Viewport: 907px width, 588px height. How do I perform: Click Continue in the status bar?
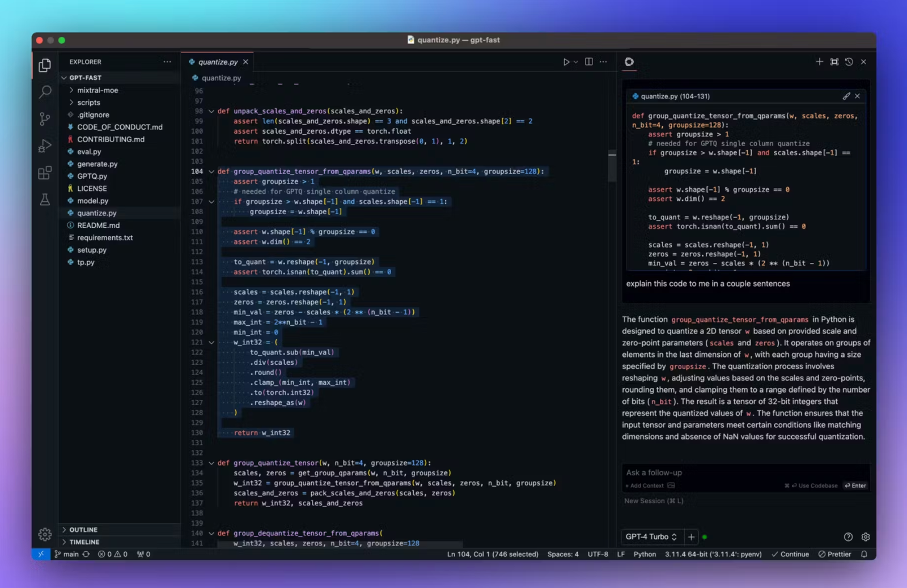791,554
